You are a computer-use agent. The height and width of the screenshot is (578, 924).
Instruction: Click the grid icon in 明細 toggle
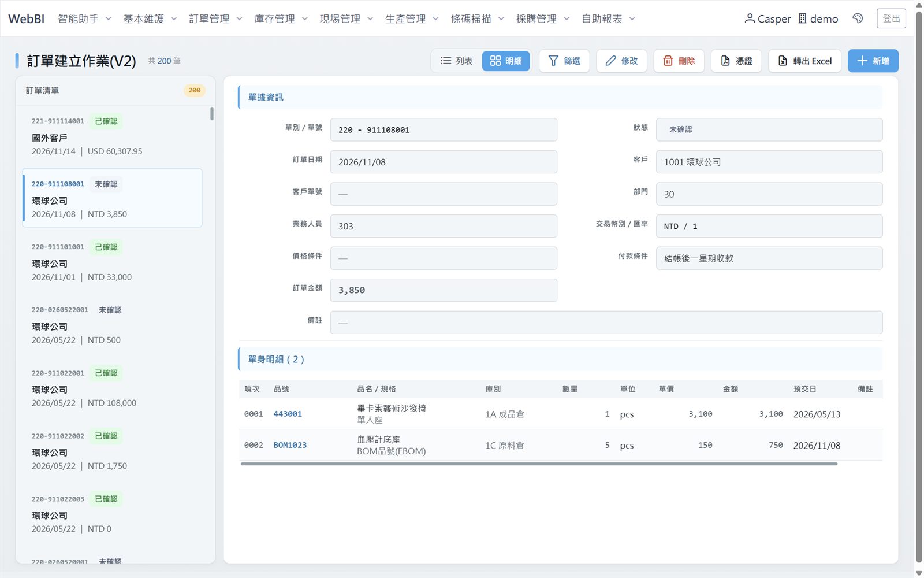coord(495,61)
